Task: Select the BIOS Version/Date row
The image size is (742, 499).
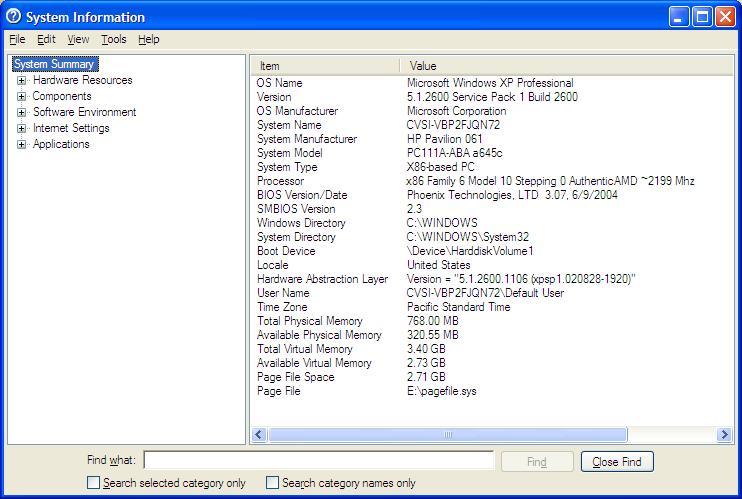Action: click(x=491, y=195)
